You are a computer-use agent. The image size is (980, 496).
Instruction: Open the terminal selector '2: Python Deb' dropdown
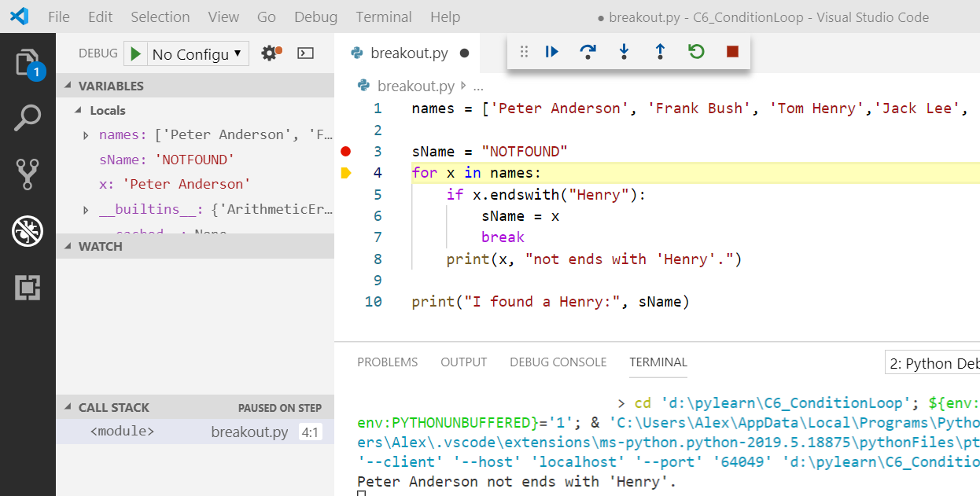933,363
